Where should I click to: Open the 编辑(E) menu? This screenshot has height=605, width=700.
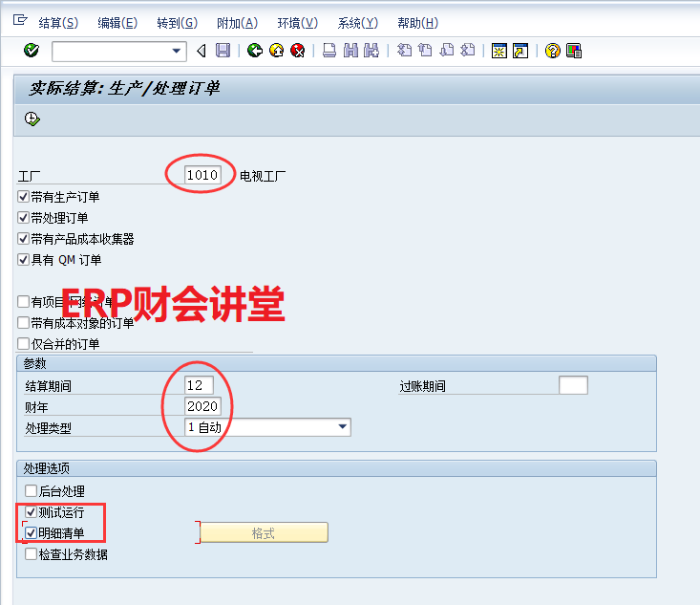(117, 23)
